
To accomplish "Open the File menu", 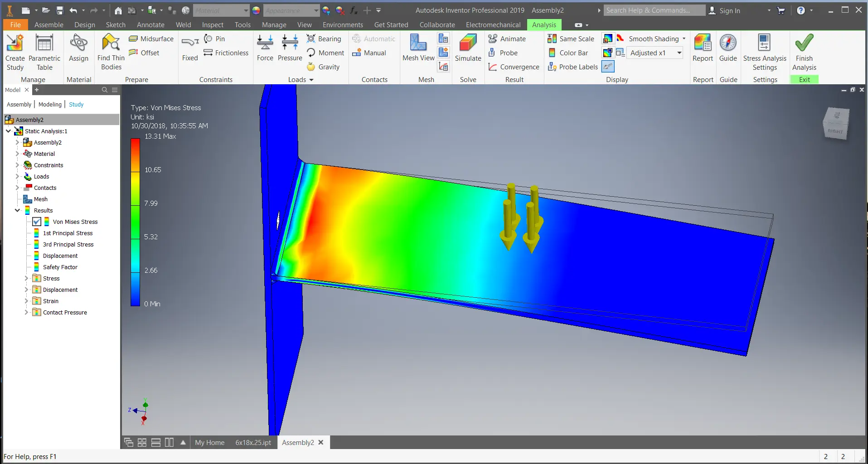I will (15, 25).
